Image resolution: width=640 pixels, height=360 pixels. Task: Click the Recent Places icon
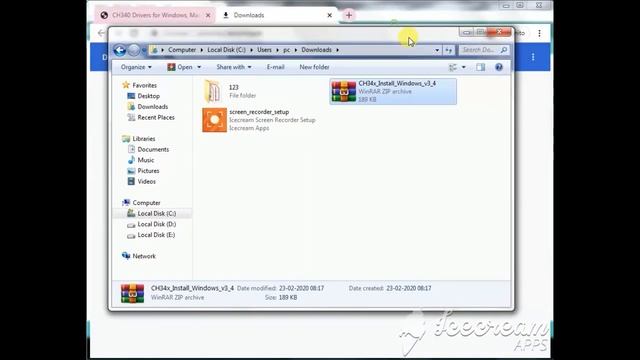tap(131, 117)
